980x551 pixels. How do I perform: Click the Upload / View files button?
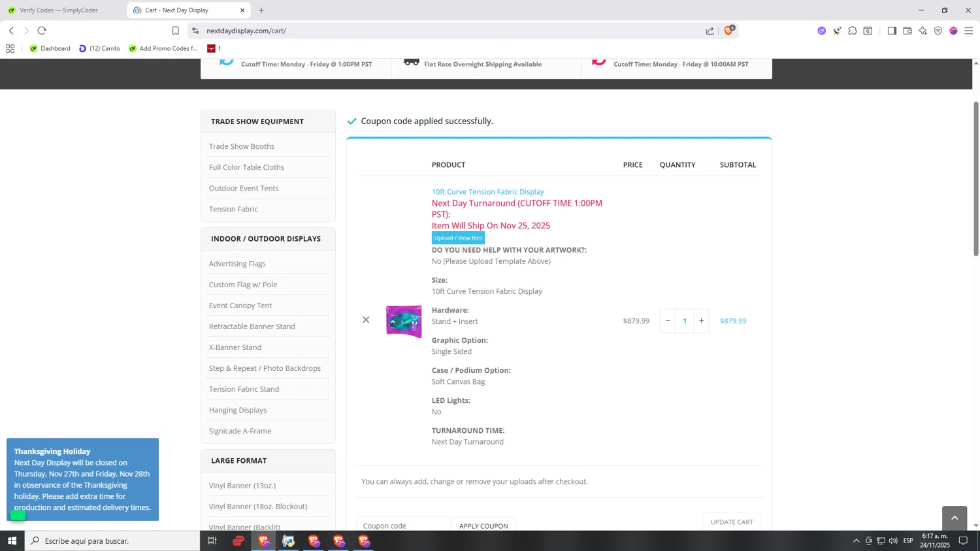tap(458, 238)
